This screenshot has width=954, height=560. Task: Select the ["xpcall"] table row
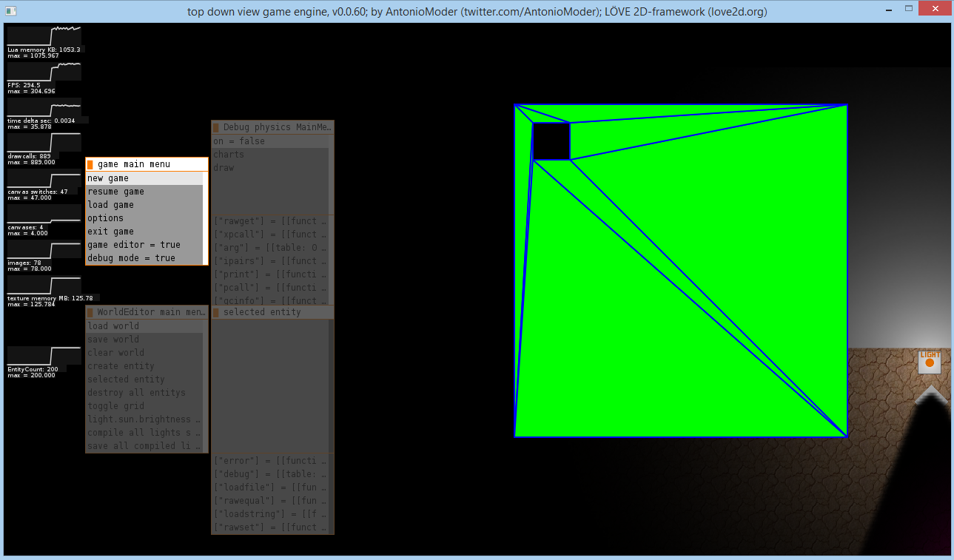[x=270, y=235]
